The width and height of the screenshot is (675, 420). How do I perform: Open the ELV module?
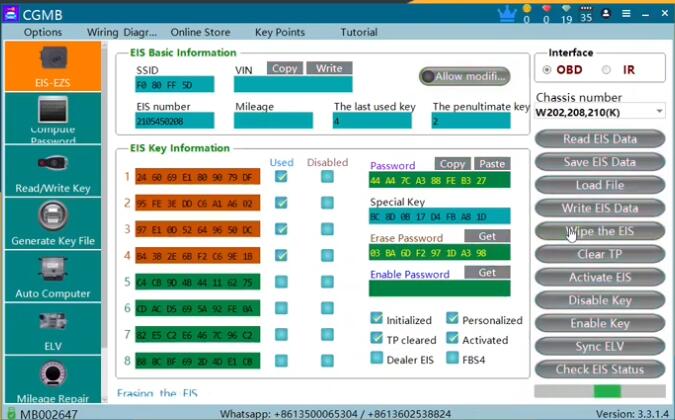coord(50,330)
